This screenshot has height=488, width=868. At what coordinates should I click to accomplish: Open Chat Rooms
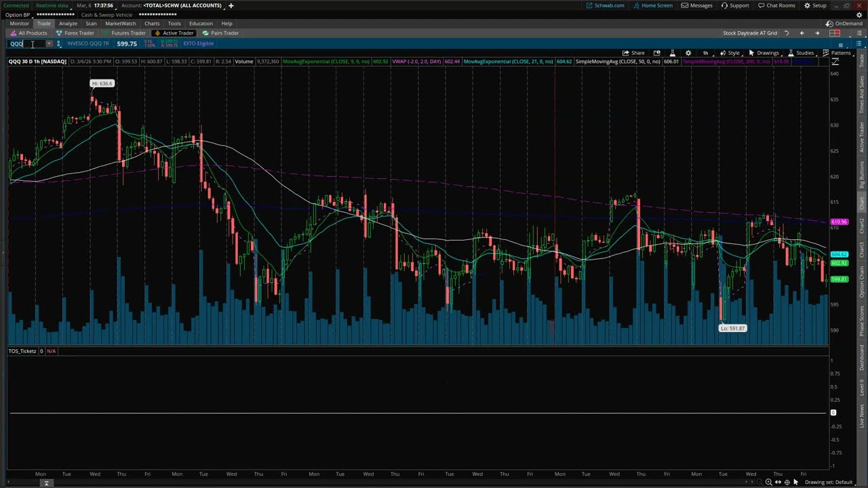tap(776, 5)
